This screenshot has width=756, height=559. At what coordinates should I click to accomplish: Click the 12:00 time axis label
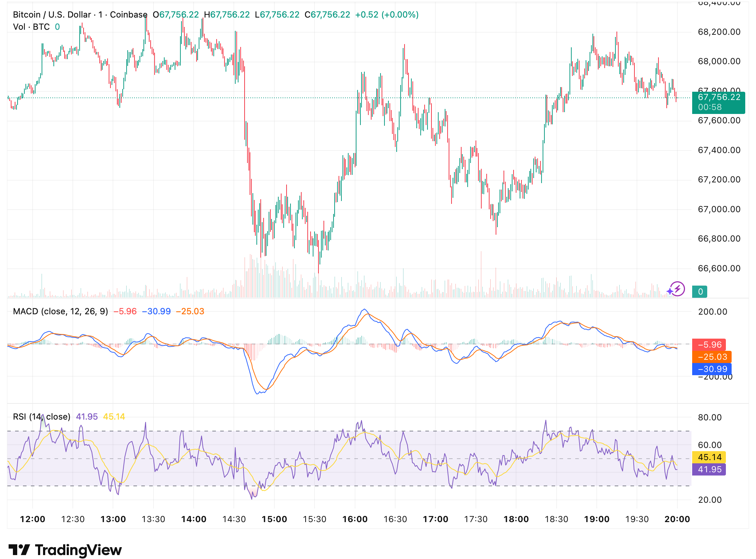33,519
